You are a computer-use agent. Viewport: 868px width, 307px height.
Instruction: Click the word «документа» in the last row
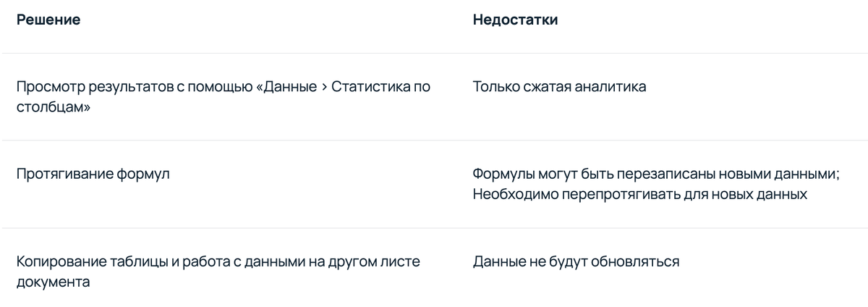[x=53, y=282]
